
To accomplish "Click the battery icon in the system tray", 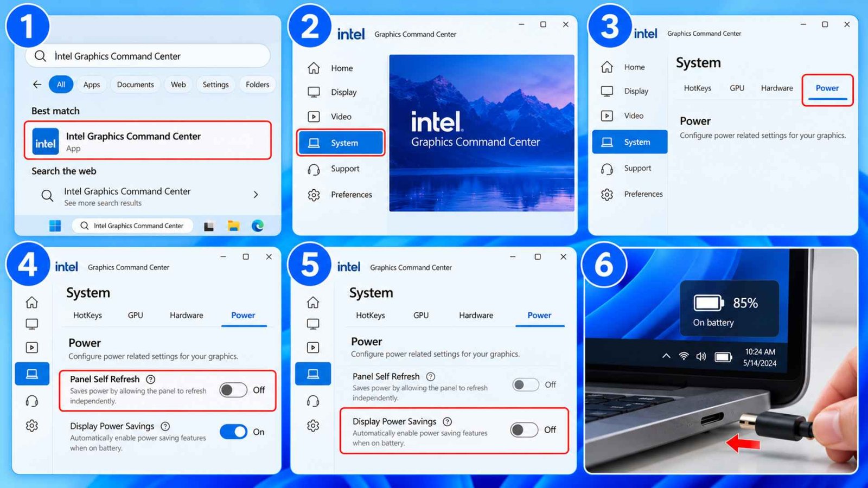I will click(723, 357).
